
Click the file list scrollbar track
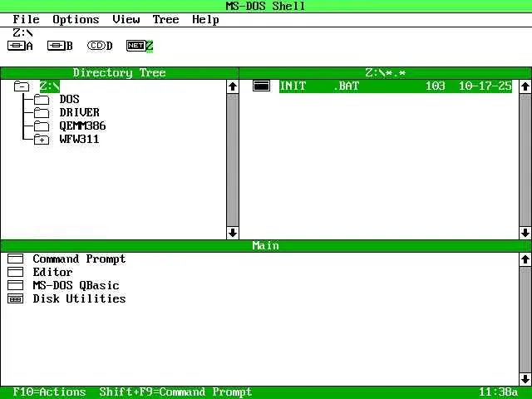click(x=525, y=160)
